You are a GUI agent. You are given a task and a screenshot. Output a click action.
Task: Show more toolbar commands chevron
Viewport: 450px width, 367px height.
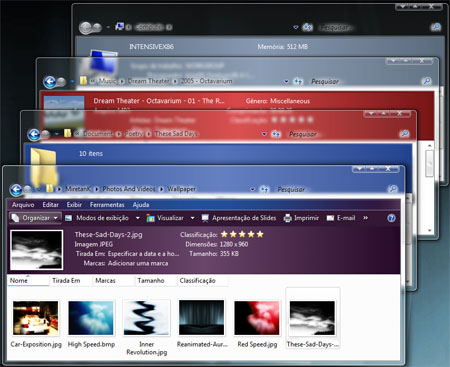pos(366,218)
